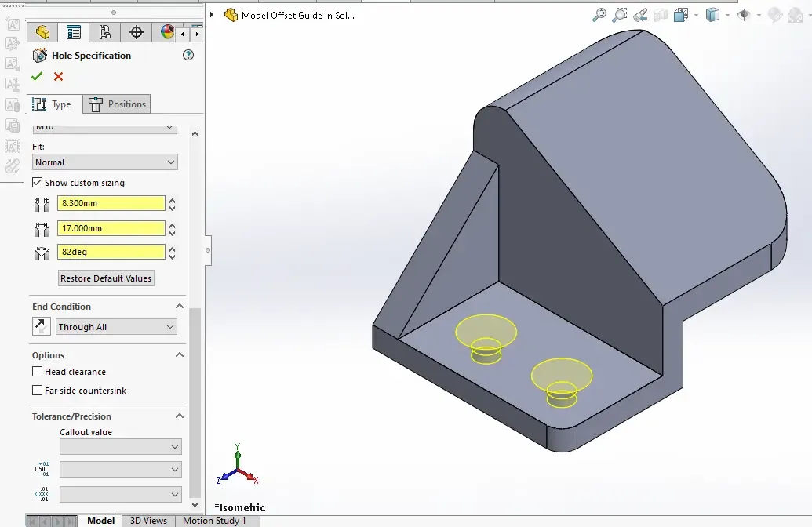This screenshot has width=812, height=527.
Task: Click the Previous View icon
Action: [x=640, y=15]
